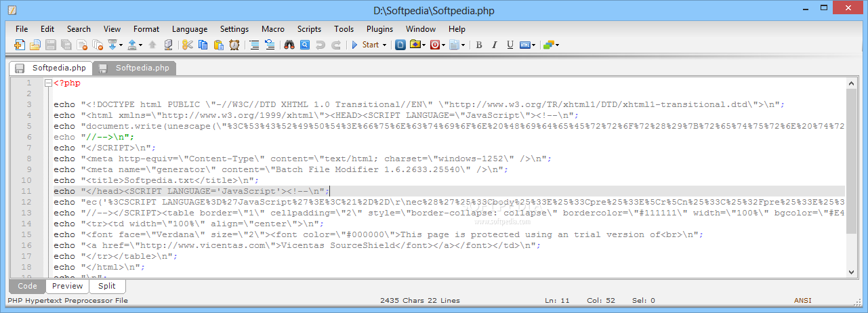Click the colored windows layout icon
This screenshot has width=868, height=313.
(x=549, y=45)
